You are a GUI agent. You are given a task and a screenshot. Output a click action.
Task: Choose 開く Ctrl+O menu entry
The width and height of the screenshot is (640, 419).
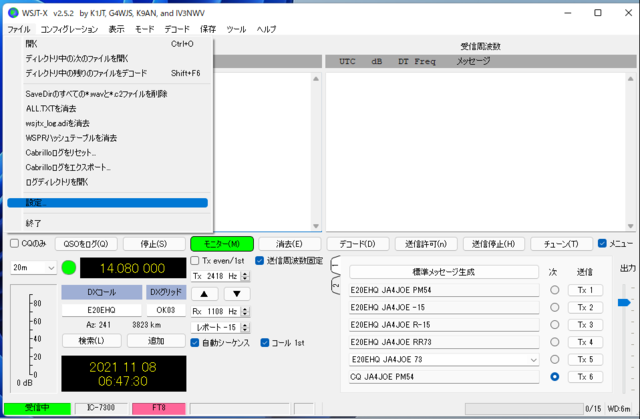(x=107, y=44)
